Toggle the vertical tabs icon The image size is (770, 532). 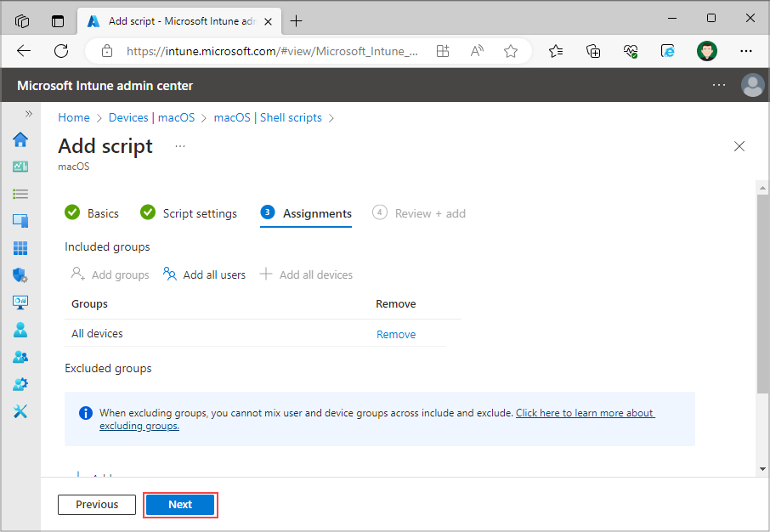click(58, 20)
